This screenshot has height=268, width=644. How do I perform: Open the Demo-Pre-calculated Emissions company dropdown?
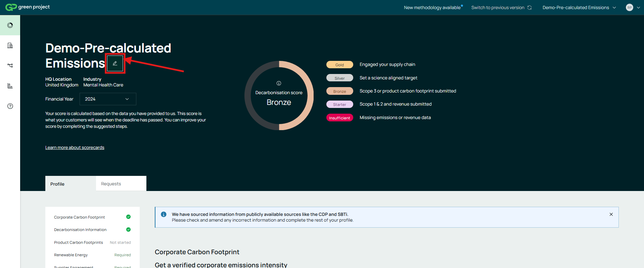tap(579, 7)
